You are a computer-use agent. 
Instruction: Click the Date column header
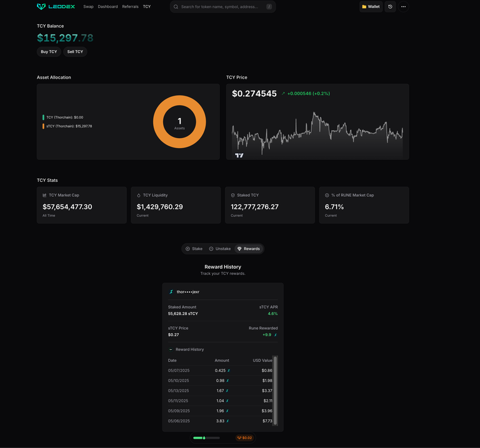[x=172, y=361]
